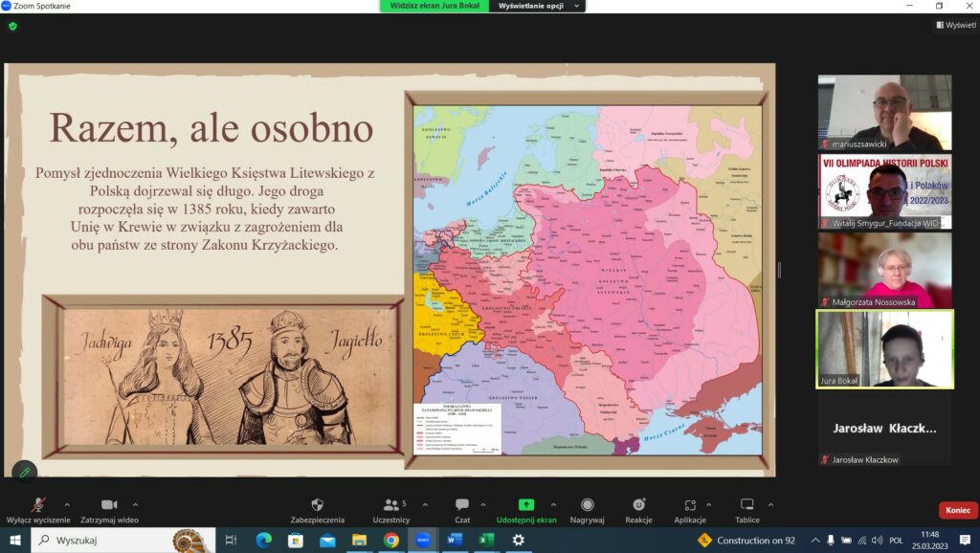This screenshot has height=553, width=980.
Task: Expand arrow next to Udostępnij ekran
Action: (553, 504)
